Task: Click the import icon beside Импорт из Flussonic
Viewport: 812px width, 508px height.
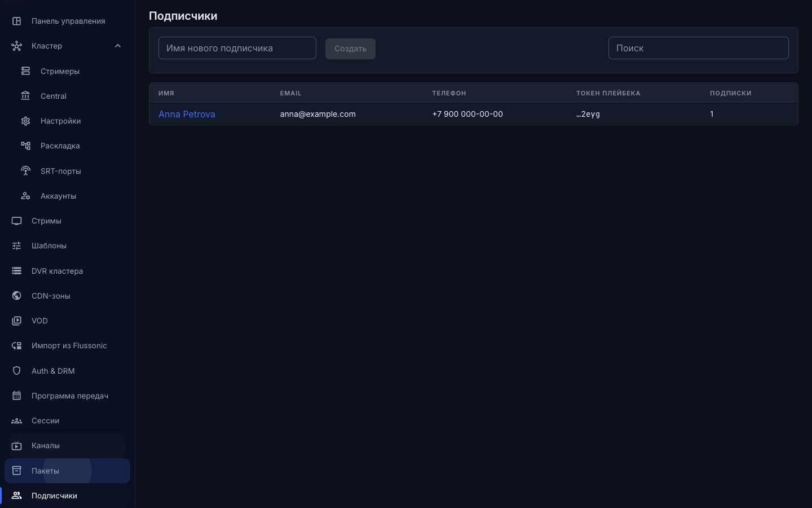Action: 17,345
